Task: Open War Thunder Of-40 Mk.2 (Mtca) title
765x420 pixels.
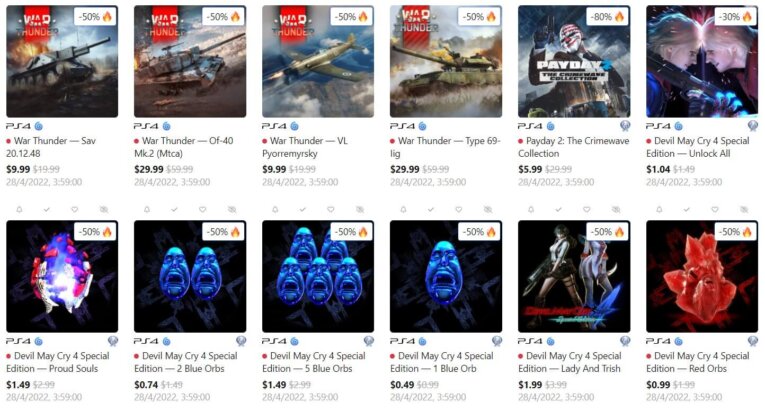Action: point(184,147)
